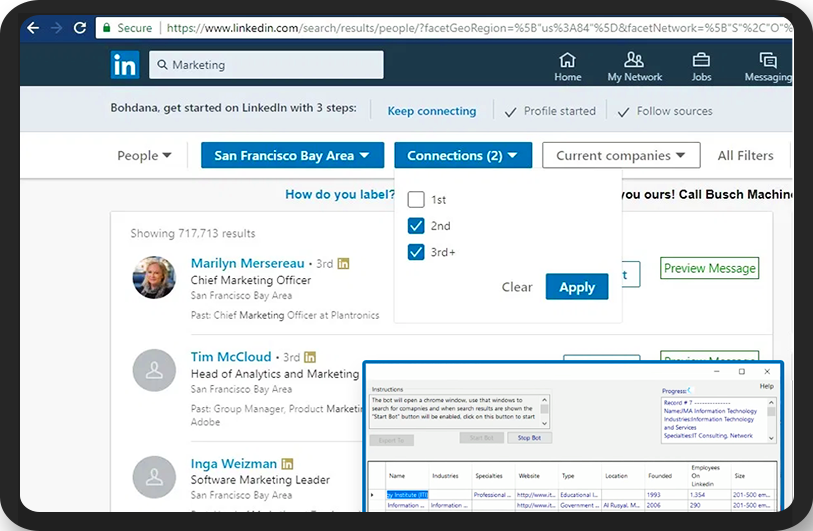Collapse the Connections (2) dropdown
Viewport: 813px width, 531px height.
pos(463,155)
